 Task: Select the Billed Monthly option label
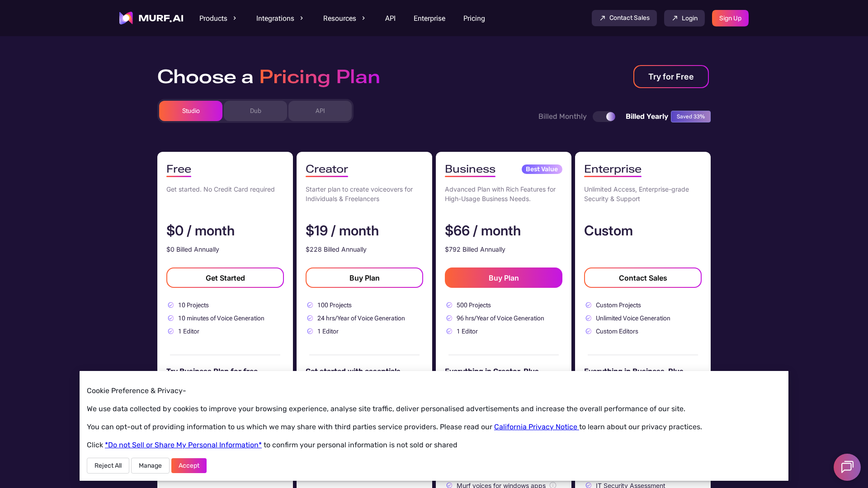click(x=562, y=117)
